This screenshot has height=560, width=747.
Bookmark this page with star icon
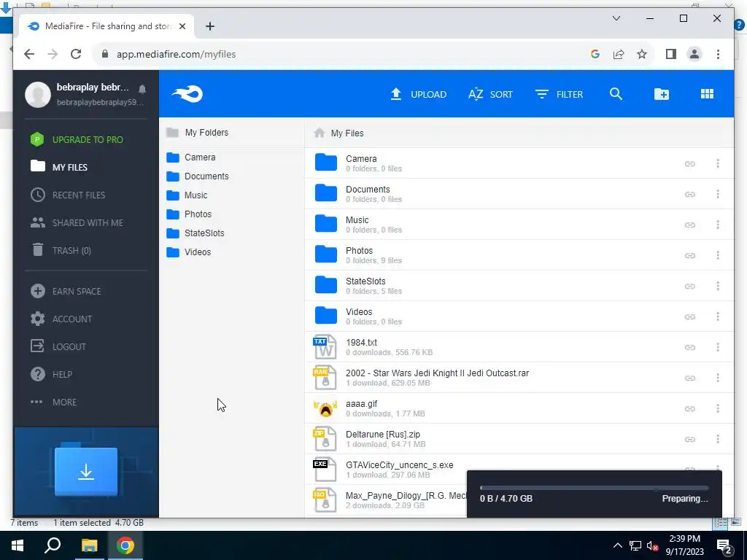(x=642, y=54)
